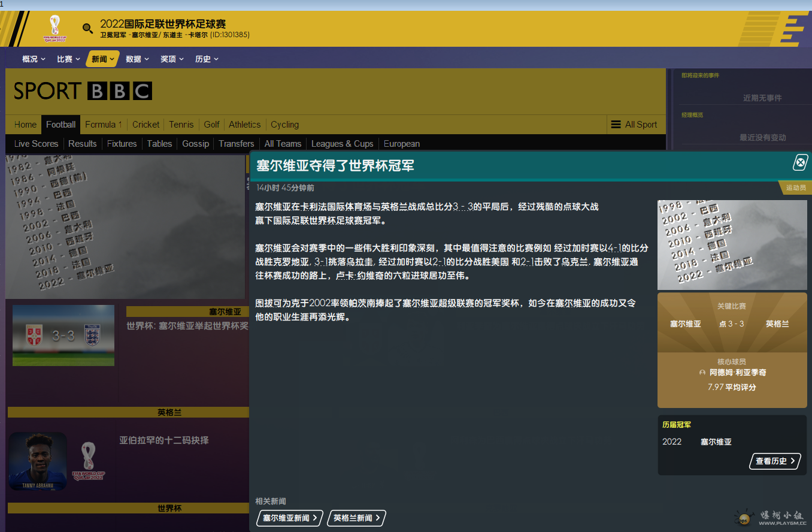The width and height of the screenshot is (812, 532).
Task: Click 点 3 - 3 key match score
Action: 732,324
